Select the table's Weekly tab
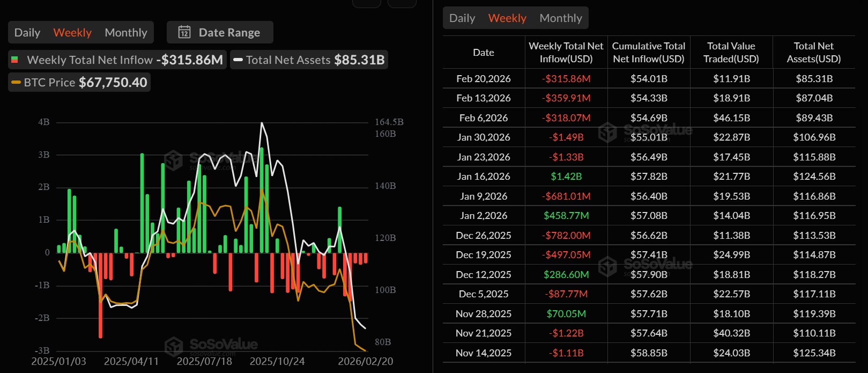This screenshot has width=868, height=373. 507,18
